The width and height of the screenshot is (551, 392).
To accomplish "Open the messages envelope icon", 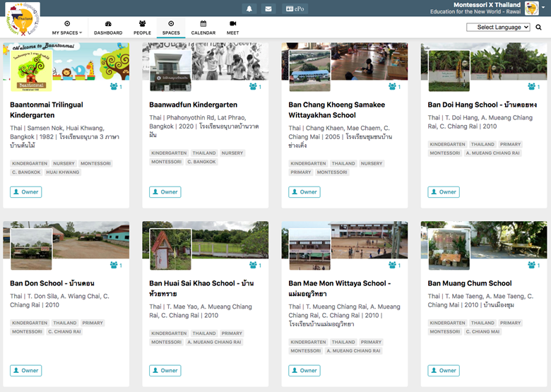I will [268, 8].
